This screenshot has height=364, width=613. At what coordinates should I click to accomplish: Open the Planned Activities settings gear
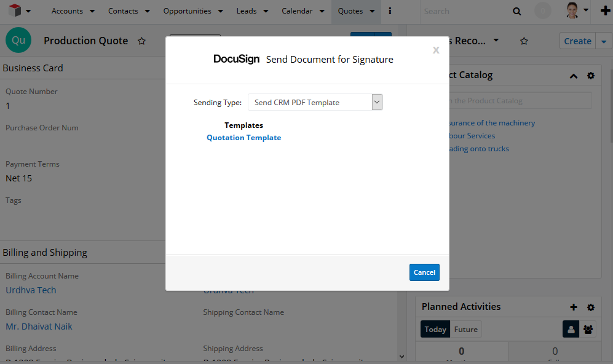(591, 307)
